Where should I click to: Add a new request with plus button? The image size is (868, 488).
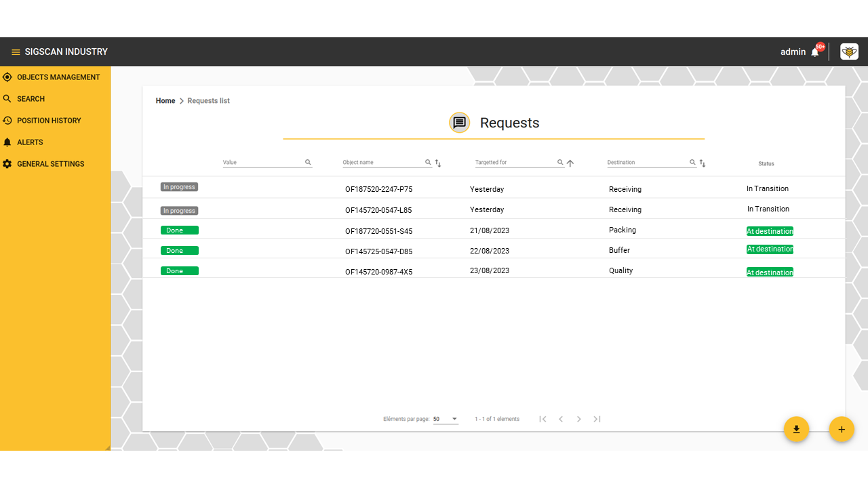(842, 429)
